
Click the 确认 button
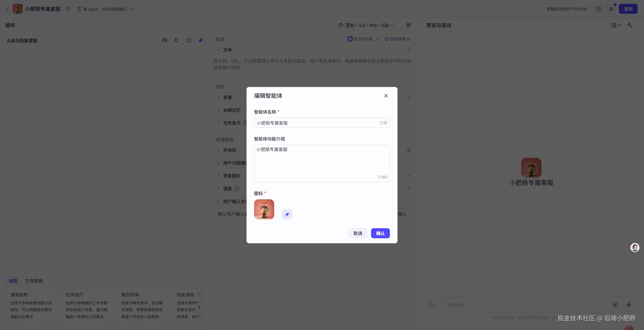pyautogui.click(x=380, y=233)
